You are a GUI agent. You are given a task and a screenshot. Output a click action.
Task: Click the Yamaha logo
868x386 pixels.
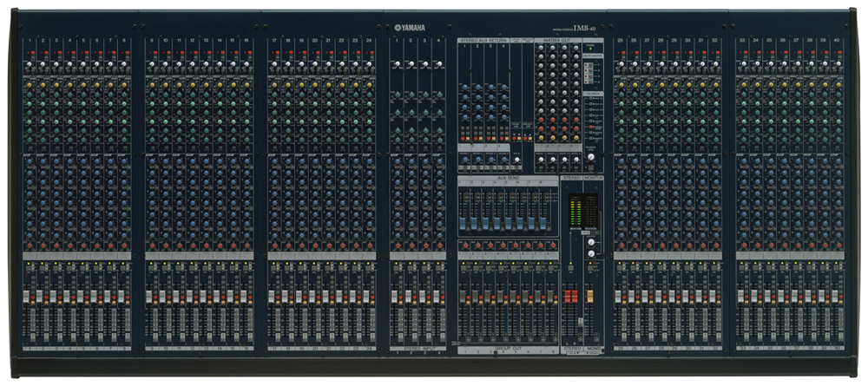click(410, 28)
